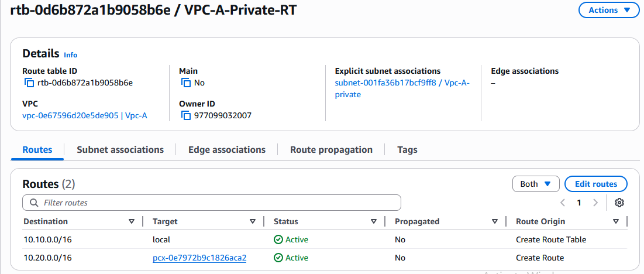
Task: Switch to Subnet associations tab
Action: click(x=120, y=149)
